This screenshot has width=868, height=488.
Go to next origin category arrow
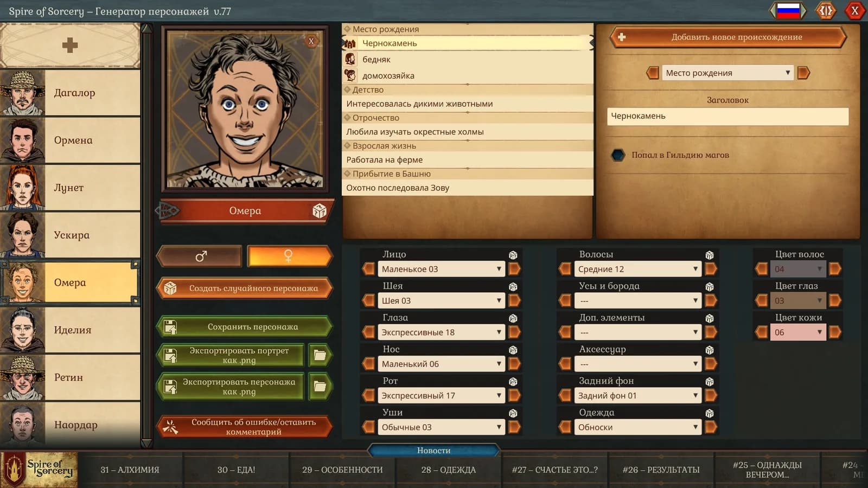[x=803, y=73]
